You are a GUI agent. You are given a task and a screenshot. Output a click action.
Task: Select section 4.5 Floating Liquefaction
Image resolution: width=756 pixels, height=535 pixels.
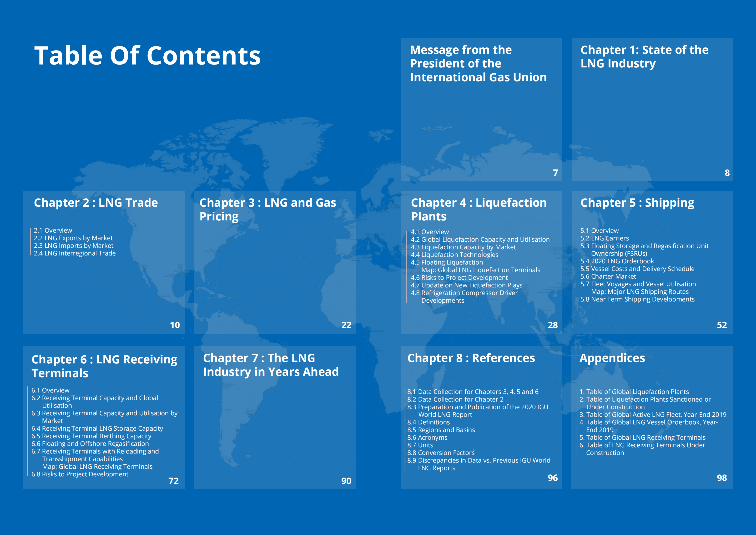point(447,262)
